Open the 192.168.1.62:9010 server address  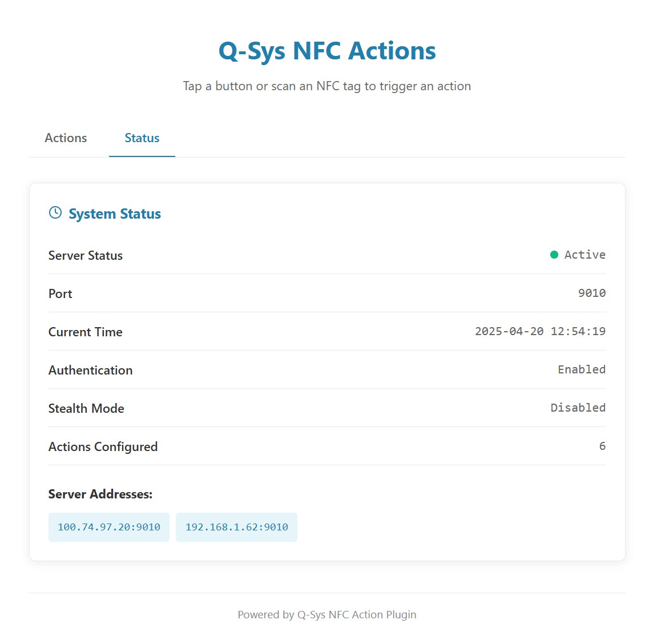point(236,527)
